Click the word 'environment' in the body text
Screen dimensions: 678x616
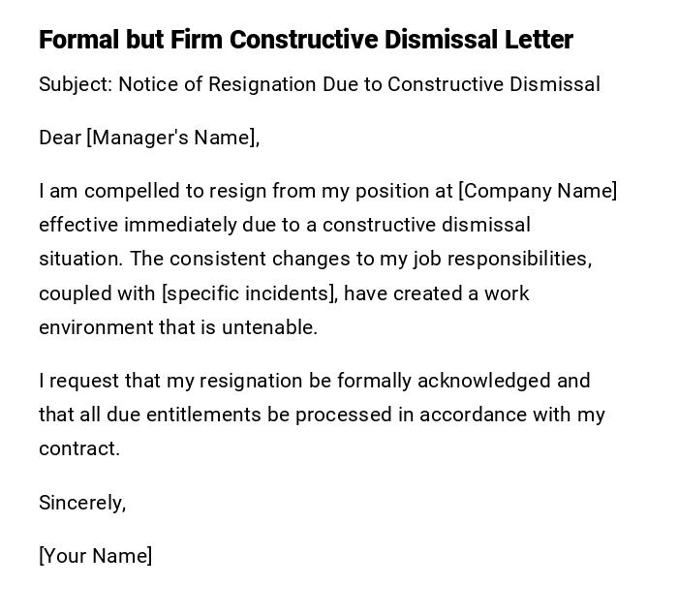coord(95,327)
